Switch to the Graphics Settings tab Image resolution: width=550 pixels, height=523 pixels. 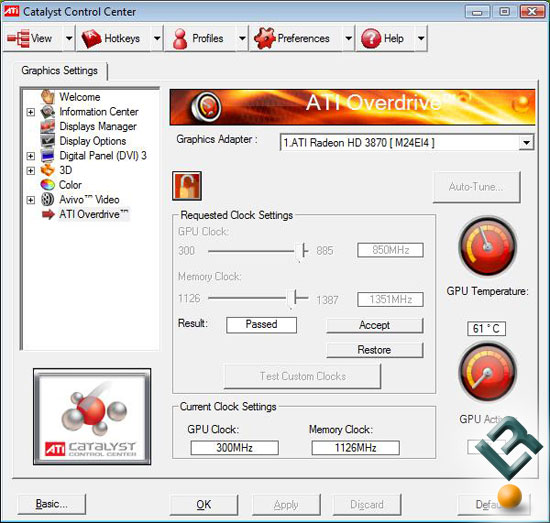click(x=60, y=71)
